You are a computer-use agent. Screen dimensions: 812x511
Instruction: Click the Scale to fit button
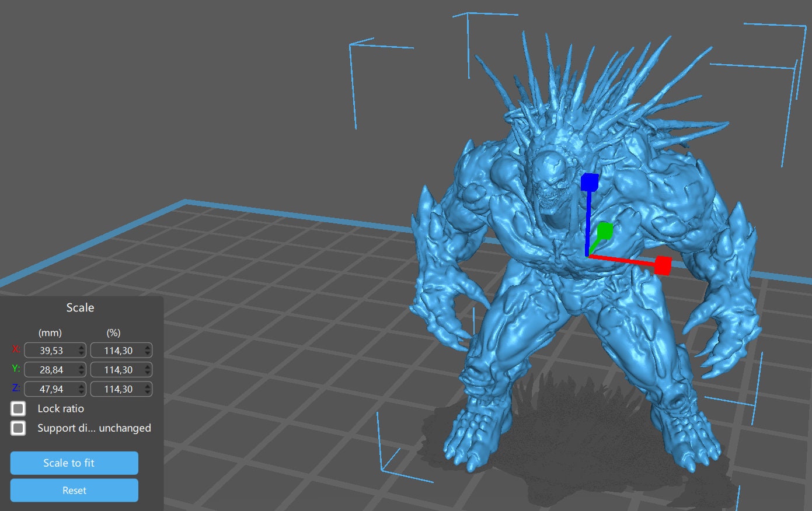pyautogui.click(x=74, y=463)
